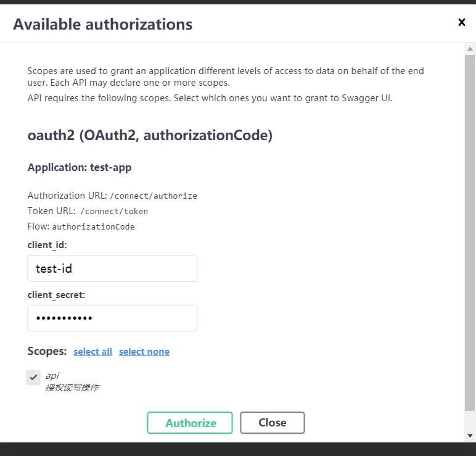Viewport: 476px width, 456px height.
Task: Click the client_secret field label
Action: pyautogui.click(x=56, y=295)
